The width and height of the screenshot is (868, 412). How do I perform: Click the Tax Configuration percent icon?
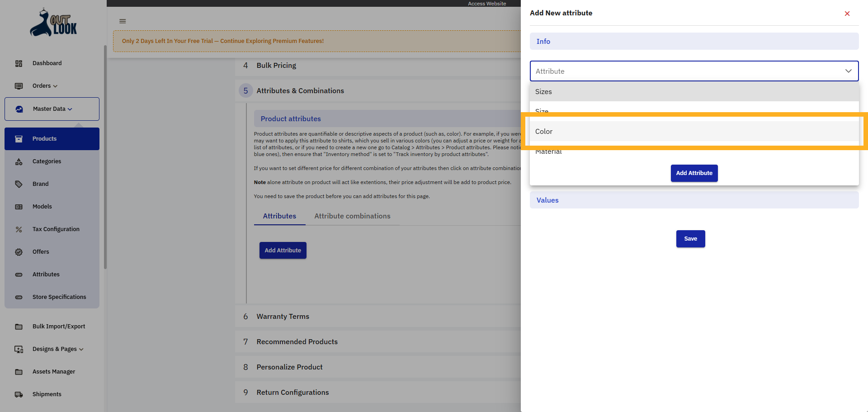(19, 229)
